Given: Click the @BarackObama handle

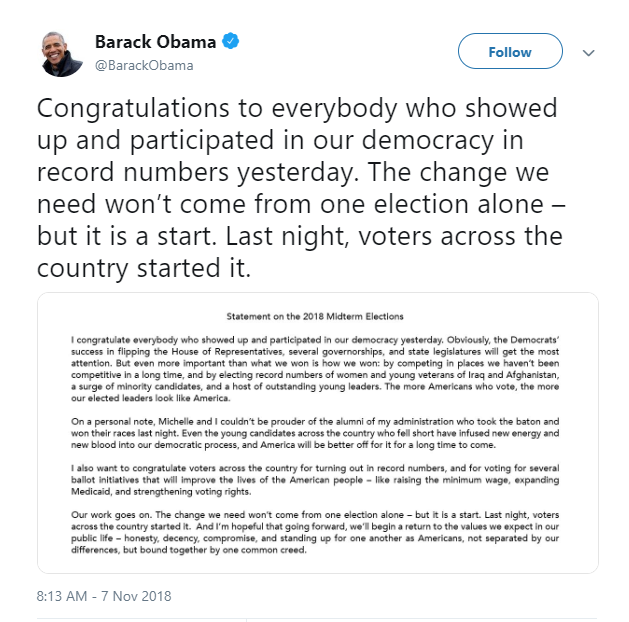Looking at the screenshot, I should click(144, 65).
